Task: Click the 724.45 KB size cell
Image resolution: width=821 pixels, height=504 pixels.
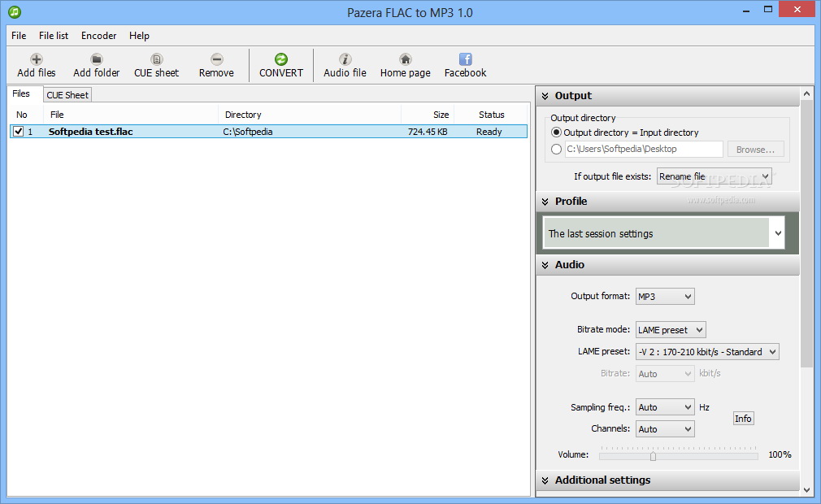Action: [x=428, y=132]
